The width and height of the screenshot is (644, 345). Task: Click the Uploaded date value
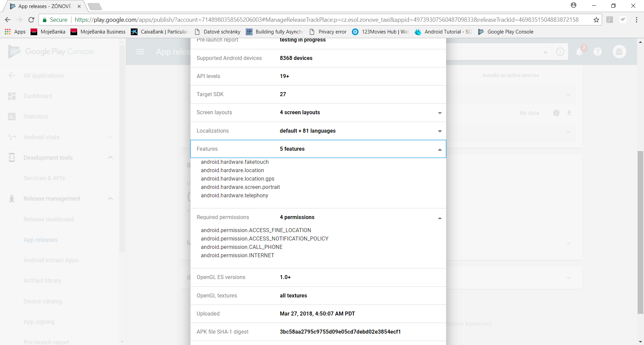click(317, 314)
